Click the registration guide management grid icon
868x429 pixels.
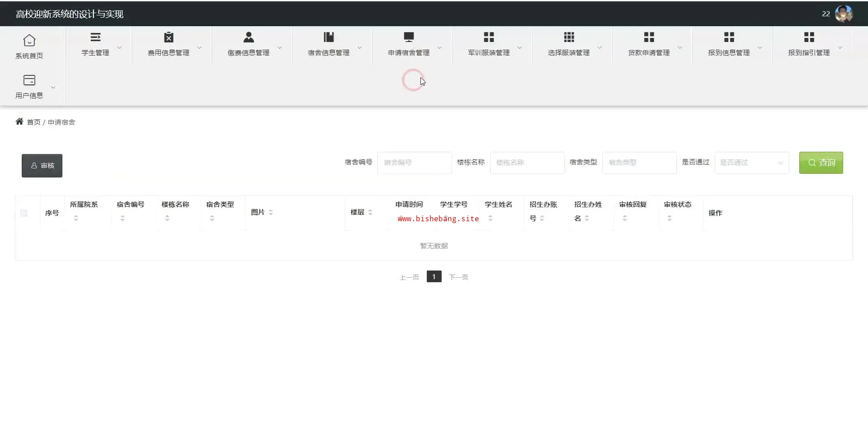pyautogui.click(x=809, y=37)
